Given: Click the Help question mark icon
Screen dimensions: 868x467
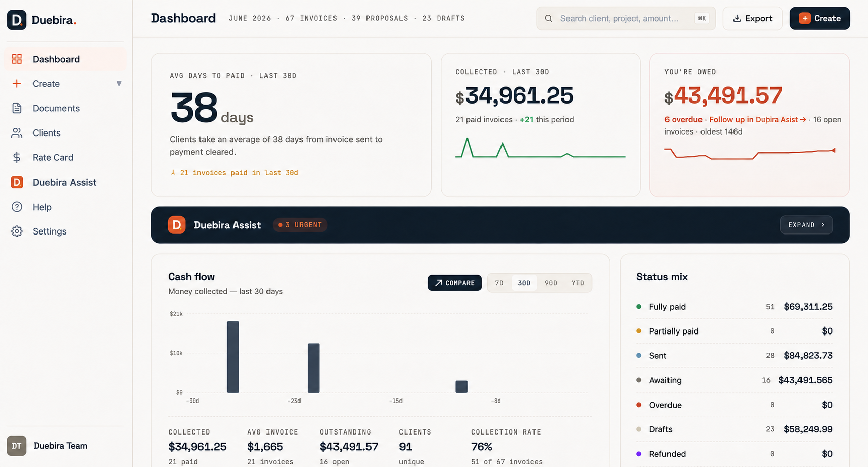Looking at the screenshot, I should (17, 207).
